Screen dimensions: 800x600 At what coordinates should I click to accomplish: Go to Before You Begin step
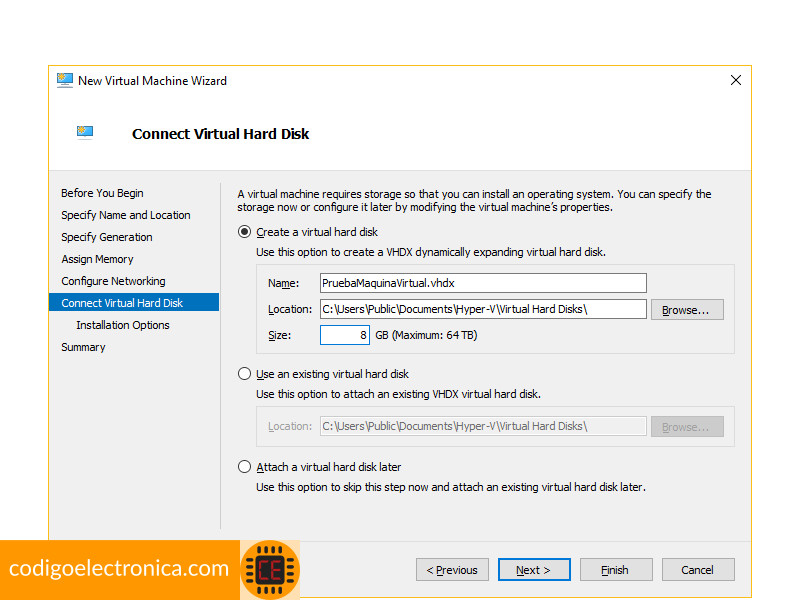tap(102, 193)
